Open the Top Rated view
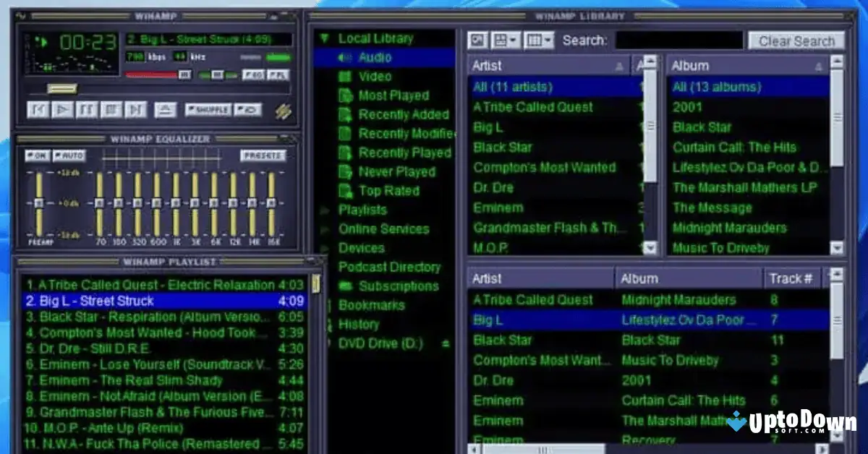Image resolution: width=868 pixels, height=454 pixels. pos(387,190)
